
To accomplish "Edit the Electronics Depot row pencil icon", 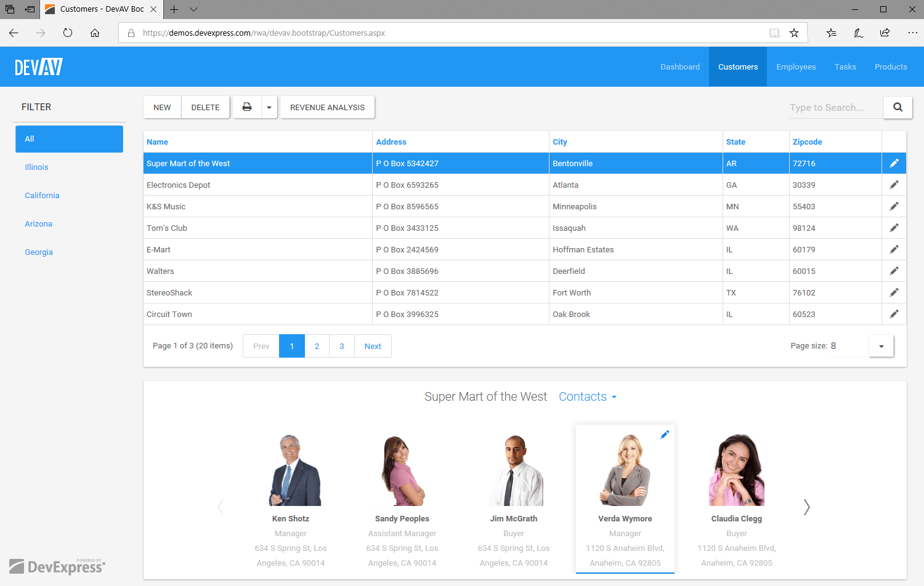I will [894, 185].
